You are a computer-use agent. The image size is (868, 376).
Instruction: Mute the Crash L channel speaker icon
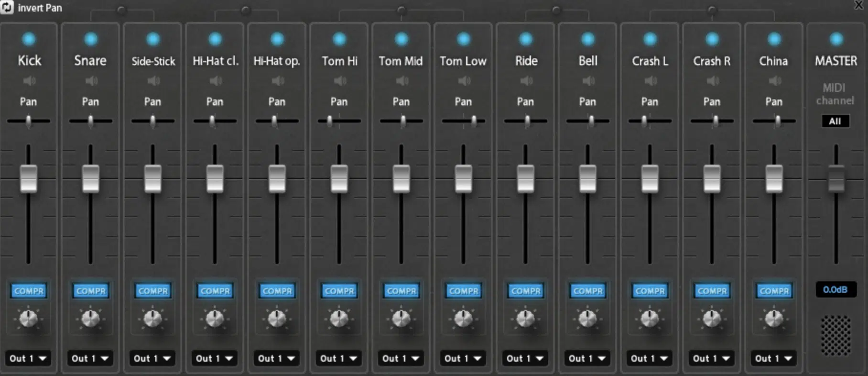tap(650, 81)
